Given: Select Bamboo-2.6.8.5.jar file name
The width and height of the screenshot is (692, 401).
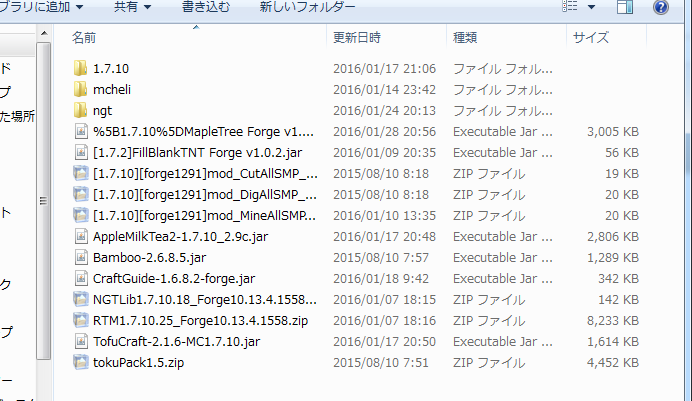Looking at the screenshot, I should [x=150, y=258].
